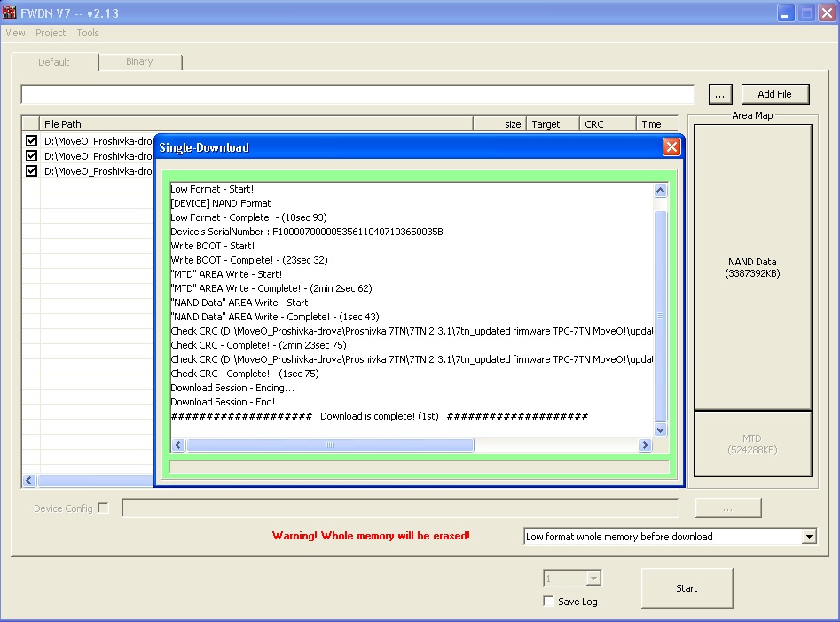This screenshot has width=840, height=622.
Task: Click the Add File button
Action: (774, 94)
